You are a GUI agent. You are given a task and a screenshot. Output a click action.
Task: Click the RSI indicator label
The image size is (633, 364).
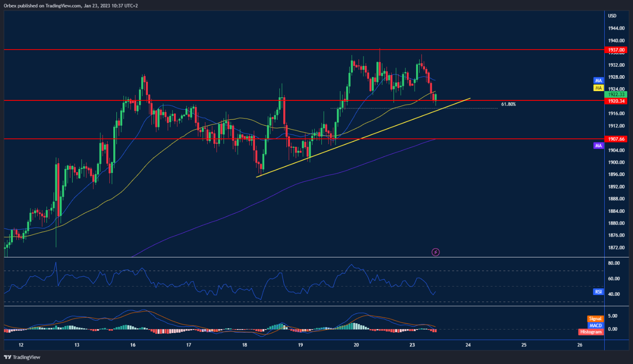(x=598, y=292)
